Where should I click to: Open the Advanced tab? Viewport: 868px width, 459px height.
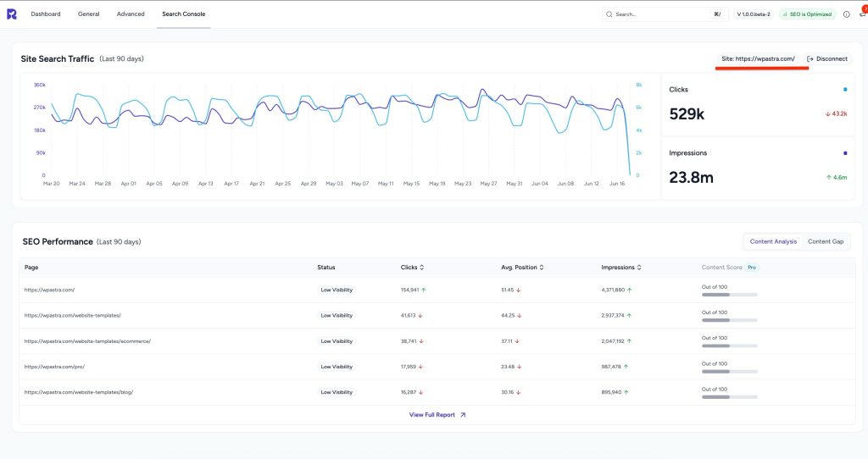[x=131, y=14]
